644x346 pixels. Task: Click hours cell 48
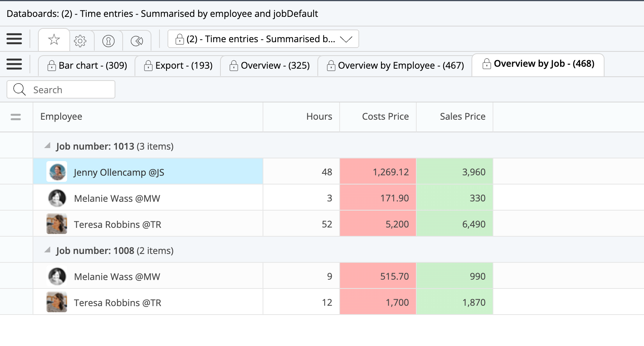tap(301, 171)
